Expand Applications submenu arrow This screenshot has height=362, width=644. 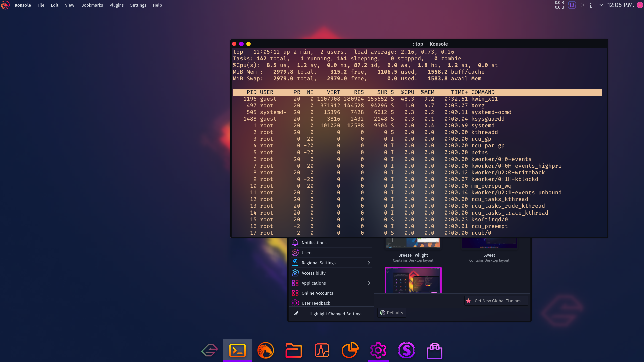point(369,283)
